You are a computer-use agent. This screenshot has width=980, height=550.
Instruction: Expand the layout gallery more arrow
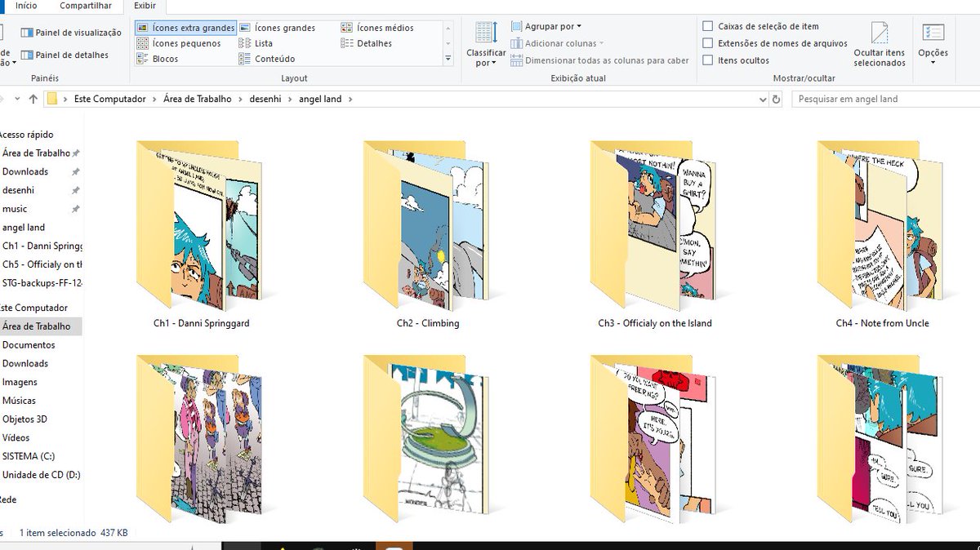[x=448, y=59]
